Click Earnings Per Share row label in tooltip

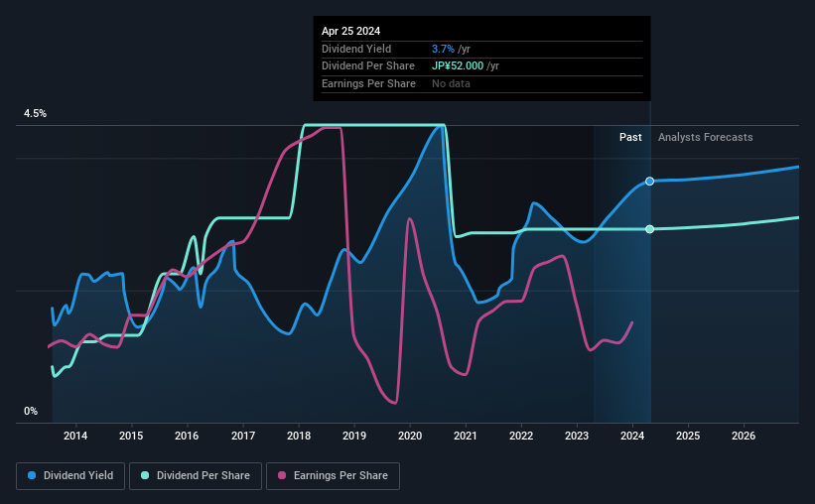(x=368, y=83)
